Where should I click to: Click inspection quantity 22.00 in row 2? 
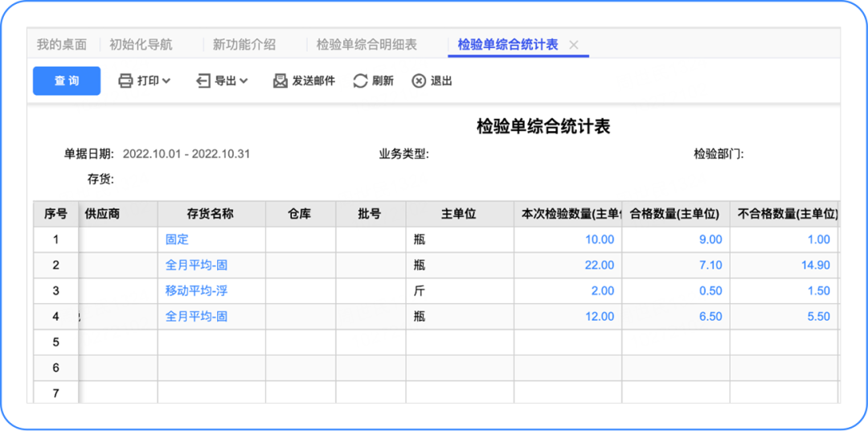600,265
